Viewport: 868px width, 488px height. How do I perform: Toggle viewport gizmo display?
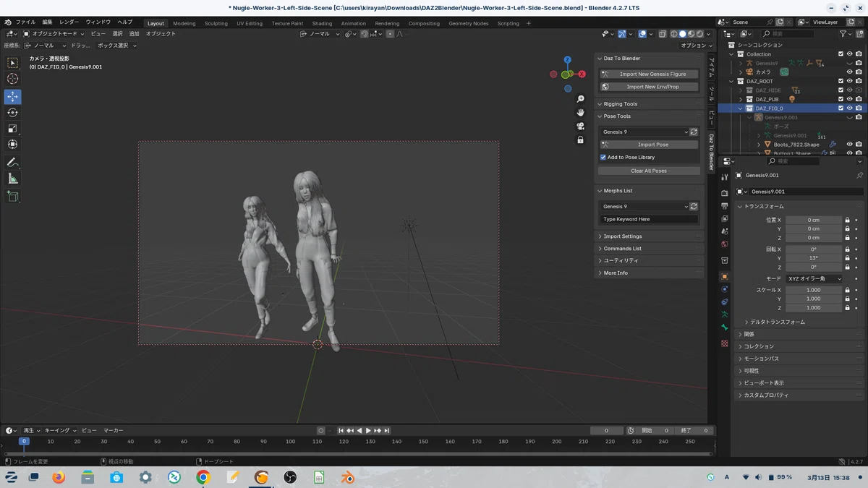pyautogui.click(x=622, y=34)
